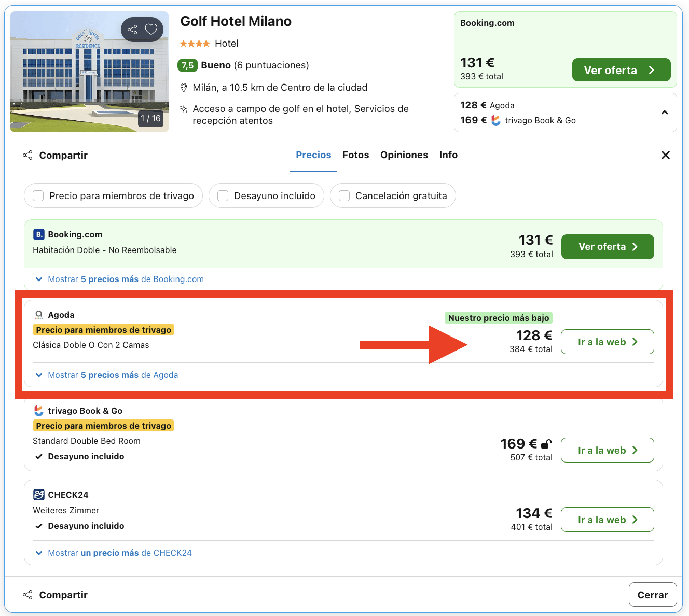Click Precio para miembros badge under Agoda

pos(103,330)
